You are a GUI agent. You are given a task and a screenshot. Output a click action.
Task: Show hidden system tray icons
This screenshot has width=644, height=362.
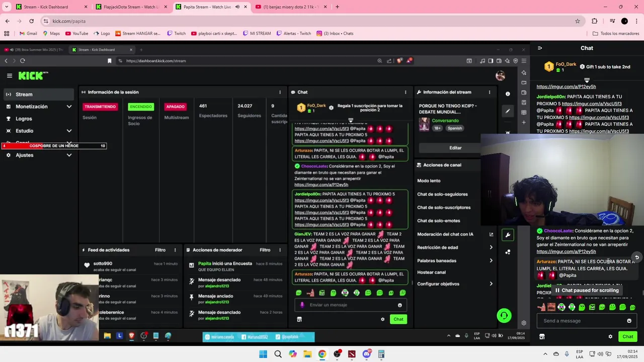[545, 354]
